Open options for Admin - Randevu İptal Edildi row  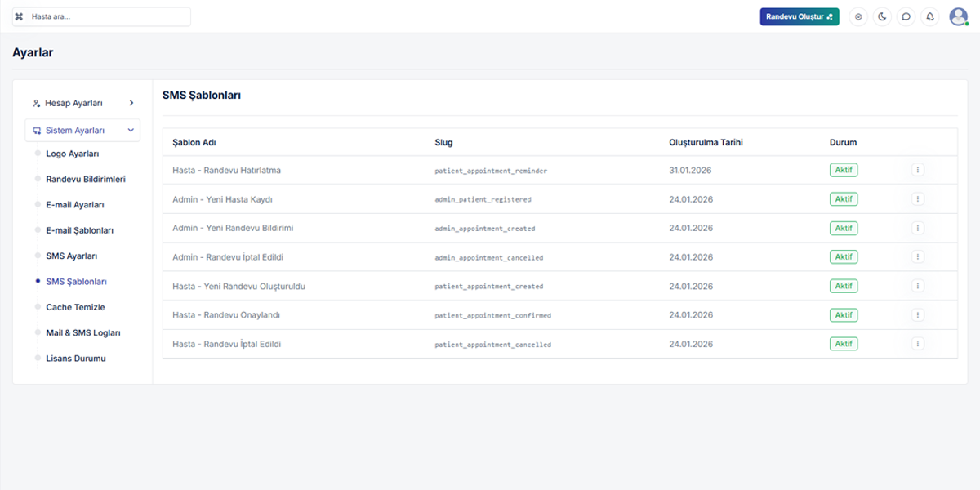(918, 257)
